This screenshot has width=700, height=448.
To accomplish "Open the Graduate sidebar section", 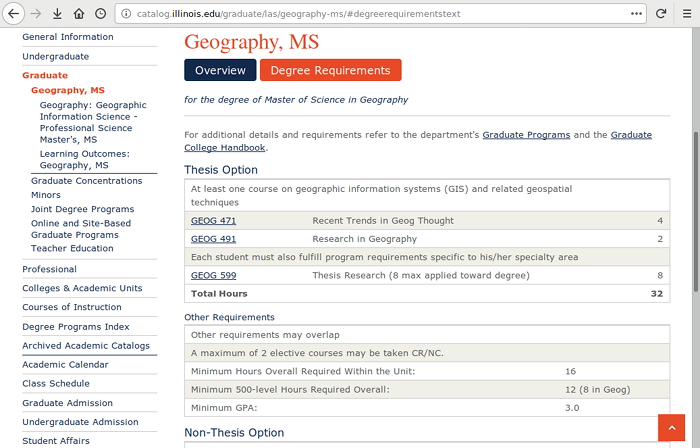I will point(45,75).
